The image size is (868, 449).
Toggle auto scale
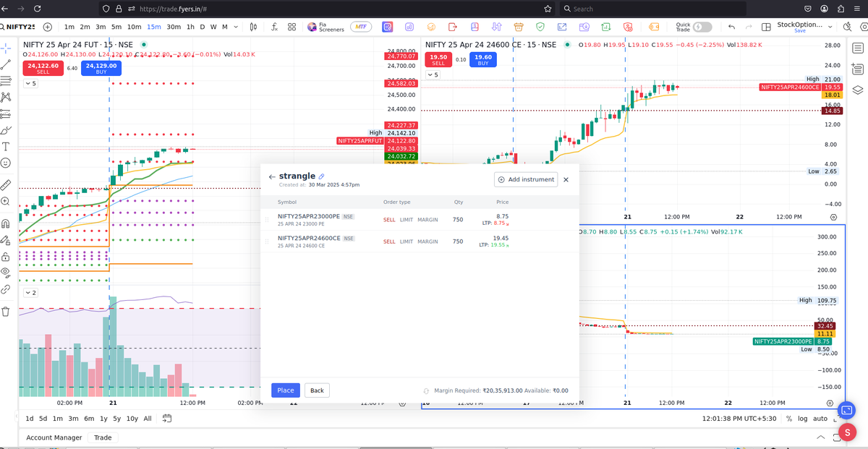pyautogui.click(x=820, y=419)
